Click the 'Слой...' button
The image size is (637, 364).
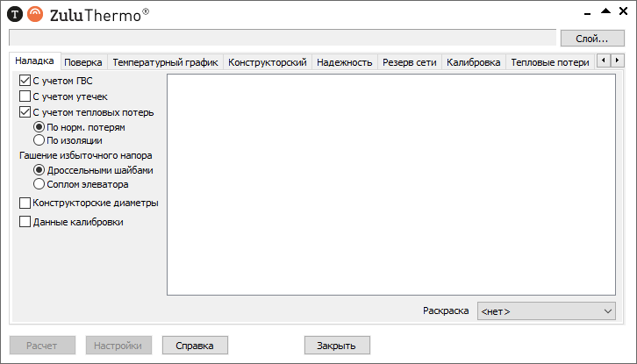[x=591, y=38]
